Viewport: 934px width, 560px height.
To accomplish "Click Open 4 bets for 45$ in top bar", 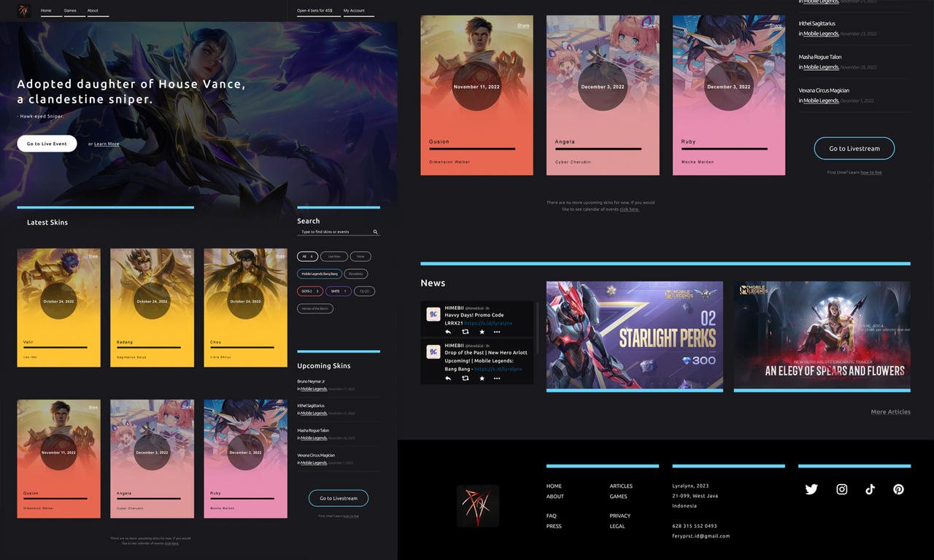I will pyautogui.click(x=314, y=11).
